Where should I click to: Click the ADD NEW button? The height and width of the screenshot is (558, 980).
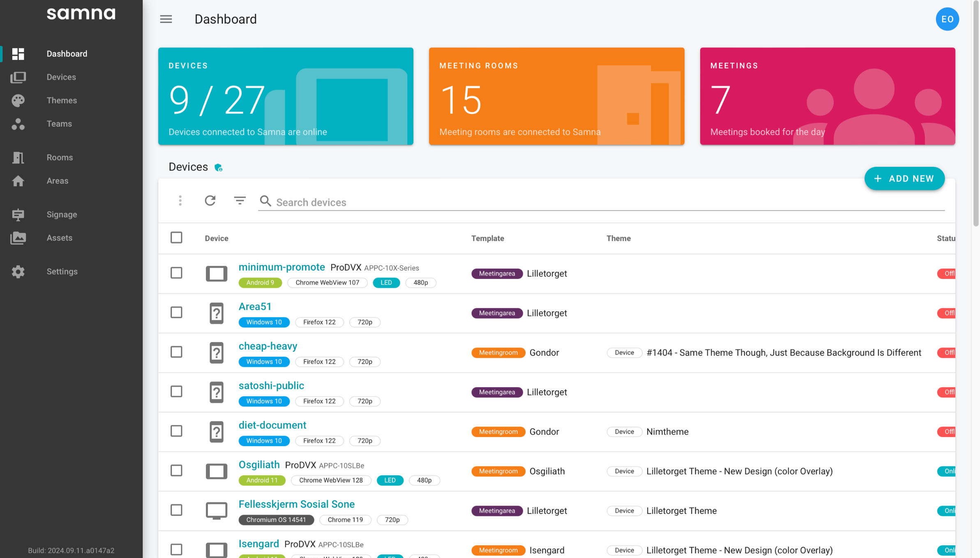(904, 178)
